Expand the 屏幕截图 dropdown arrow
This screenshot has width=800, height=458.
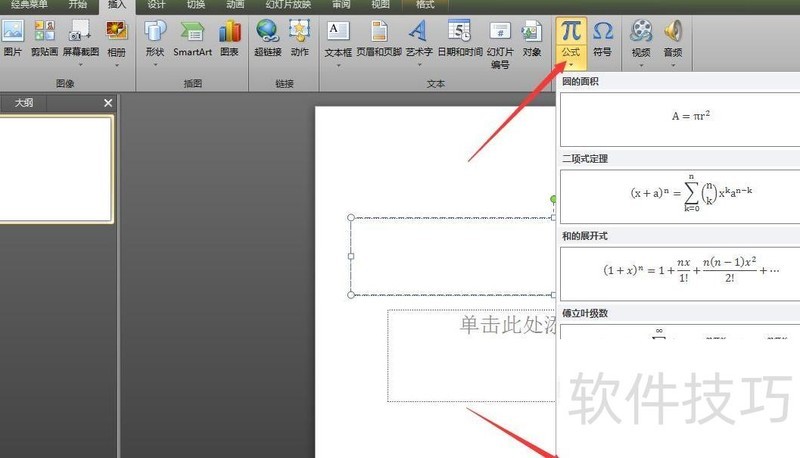coord(81,65)
